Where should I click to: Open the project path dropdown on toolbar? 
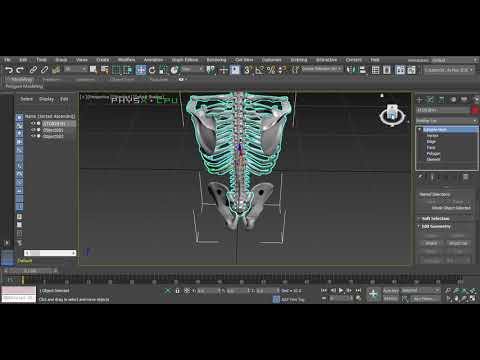point(449,70)
